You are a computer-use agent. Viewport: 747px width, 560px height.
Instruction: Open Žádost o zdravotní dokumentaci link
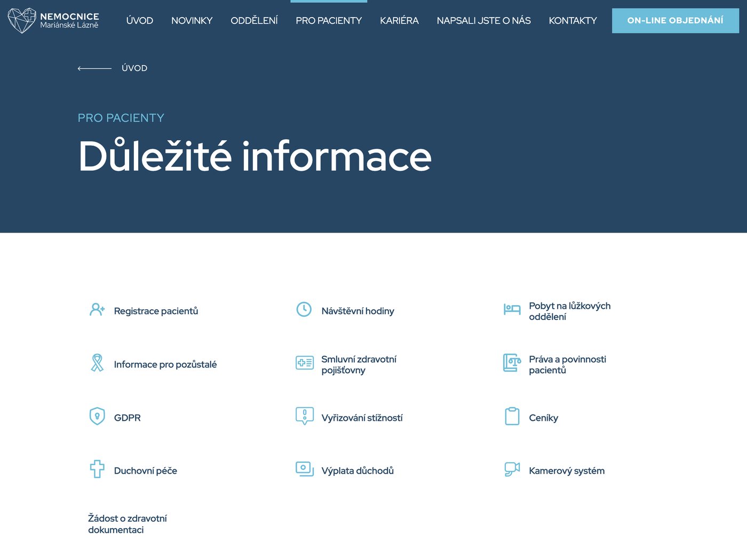(128, 524)
